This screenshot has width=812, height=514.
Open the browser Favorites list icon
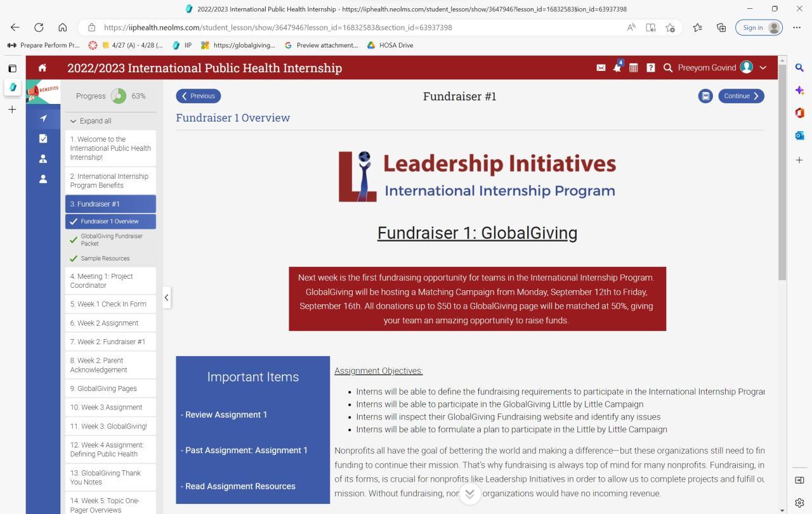point(698,27)
